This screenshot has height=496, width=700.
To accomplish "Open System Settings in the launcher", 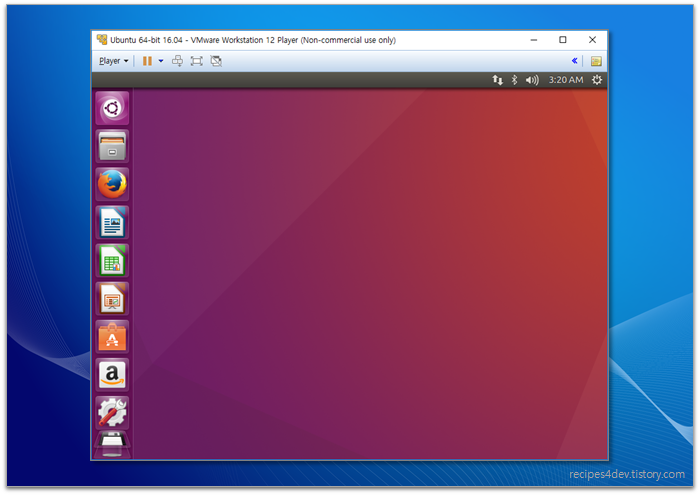I will click(112, 413).
